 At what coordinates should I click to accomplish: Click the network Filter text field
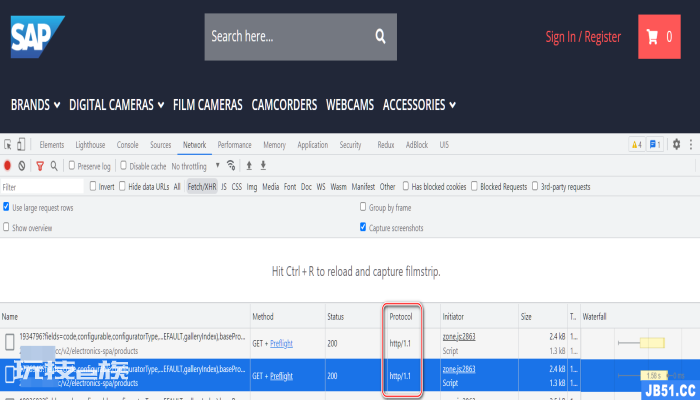coord(42,187)
